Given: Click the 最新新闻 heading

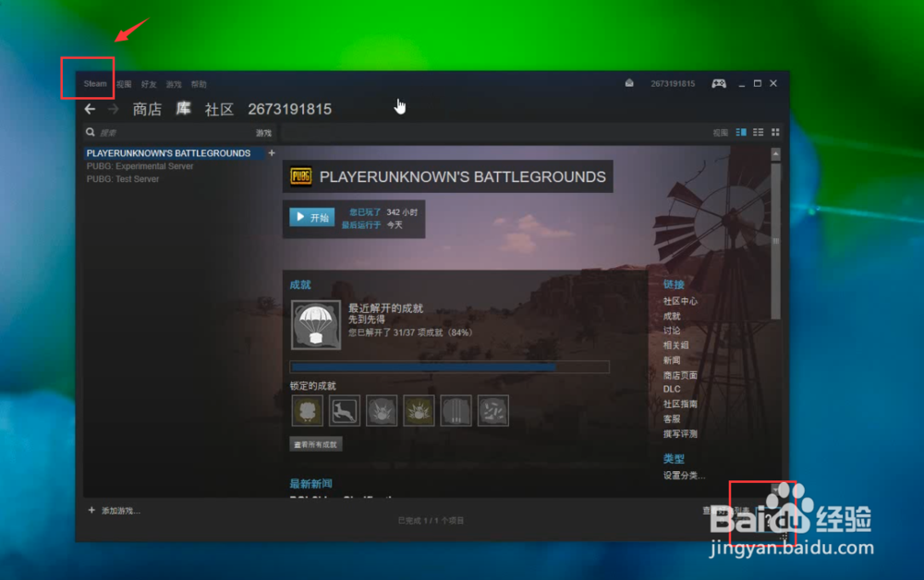Looking at the screenshot, I should 310,483.
